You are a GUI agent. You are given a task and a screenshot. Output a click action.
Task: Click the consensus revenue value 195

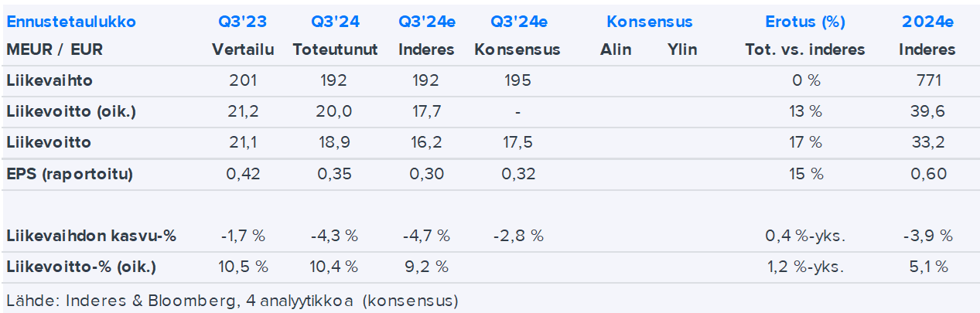tap(517, 80)
